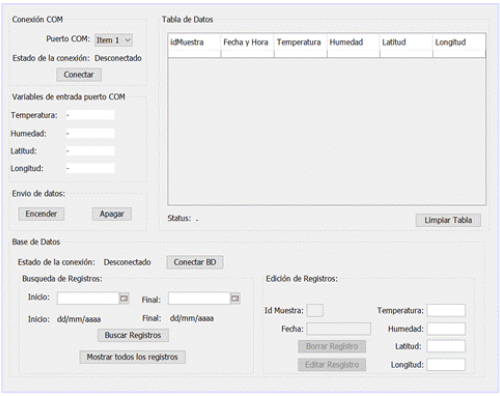The width and height of the screenshot is (500, 396).
Task: Select the idMuestra column header
Action: tap(194, 42)
